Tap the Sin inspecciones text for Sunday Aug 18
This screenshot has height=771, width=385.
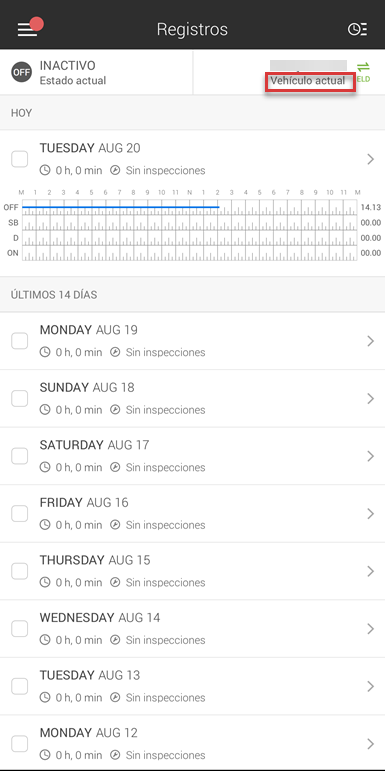tap(166, 410)
